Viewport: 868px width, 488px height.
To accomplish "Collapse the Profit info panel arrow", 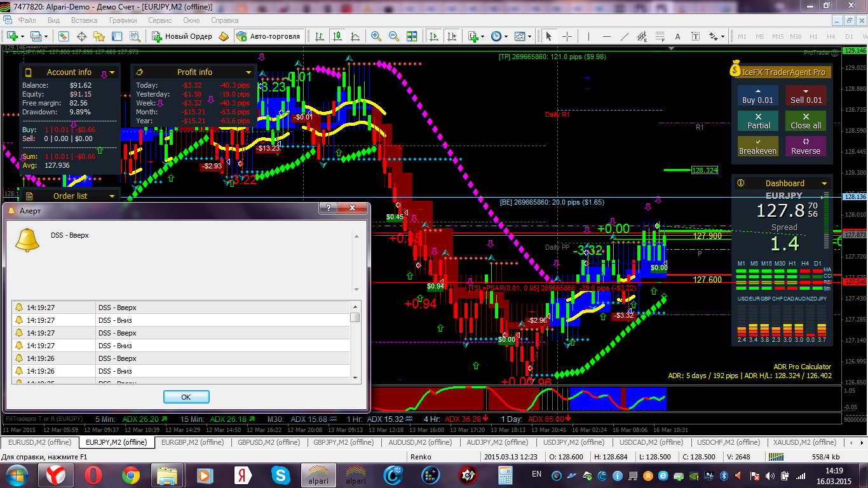I will click(249, 72).
